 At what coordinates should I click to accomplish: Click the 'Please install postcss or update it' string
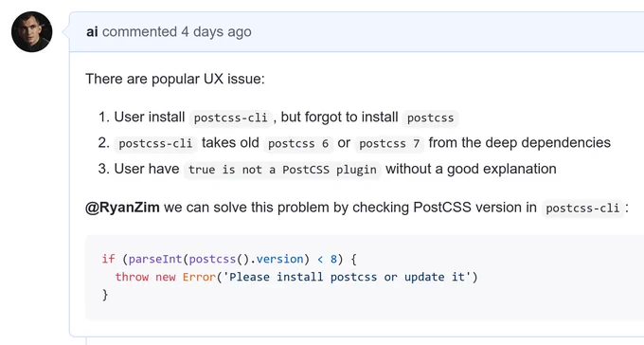pyautogui.click(x=347, y=277)
